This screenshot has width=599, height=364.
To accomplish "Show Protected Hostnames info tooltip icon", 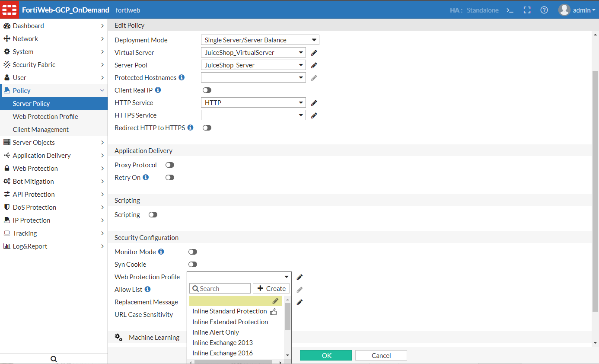I will point(182,77).
